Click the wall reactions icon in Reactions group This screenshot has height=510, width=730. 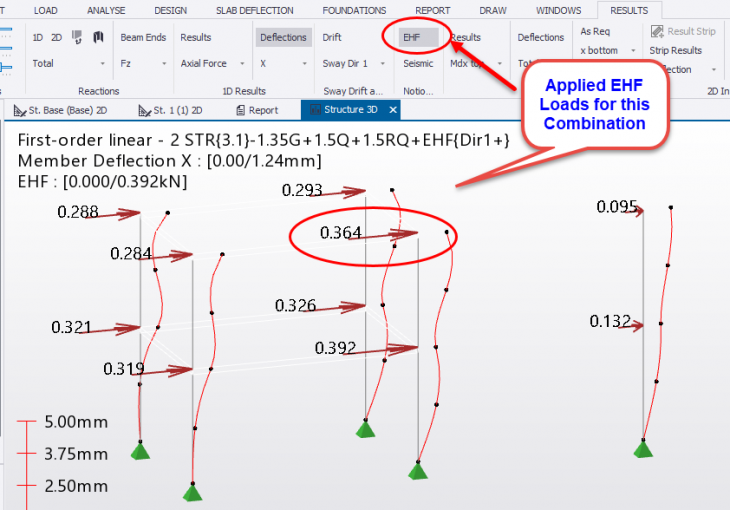point(98,37)
